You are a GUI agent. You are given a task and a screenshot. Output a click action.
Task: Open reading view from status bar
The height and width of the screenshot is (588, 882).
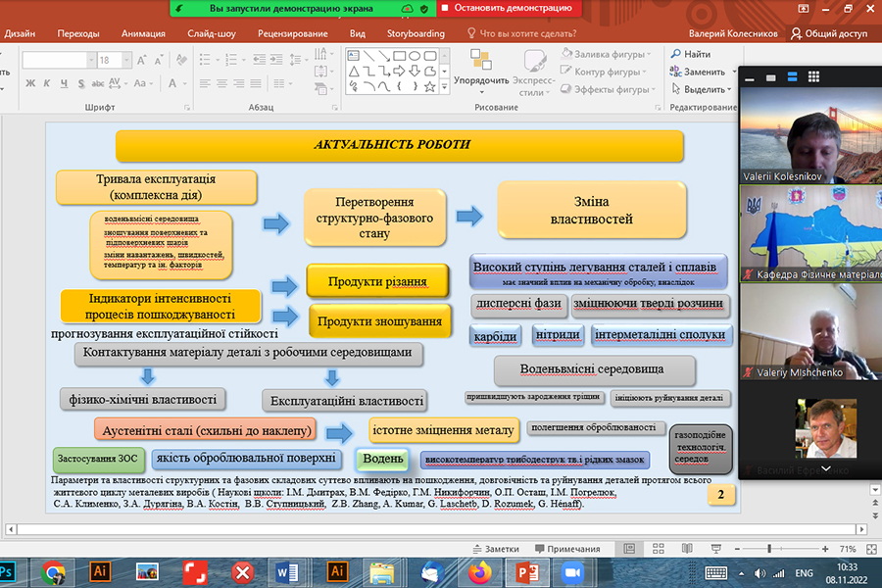coord(689,549)
